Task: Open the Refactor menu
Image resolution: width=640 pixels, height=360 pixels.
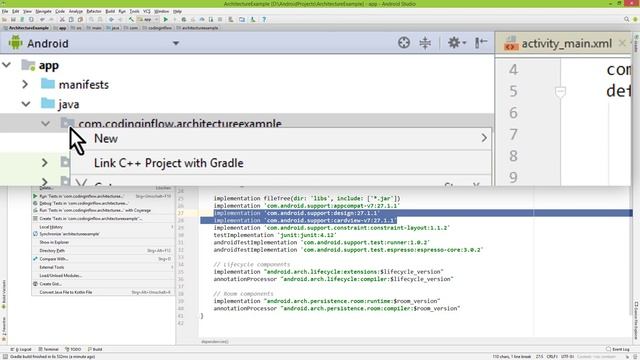Action: [93, 11]
